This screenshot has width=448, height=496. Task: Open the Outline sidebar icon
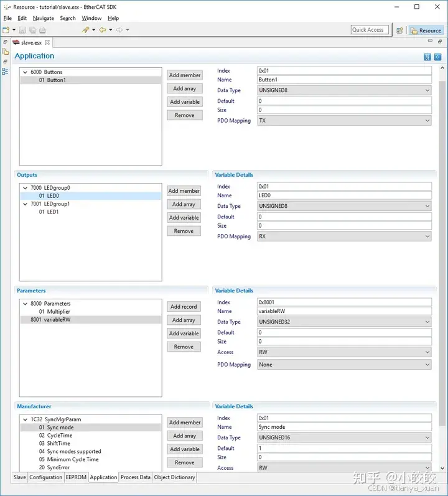point(6,72)
